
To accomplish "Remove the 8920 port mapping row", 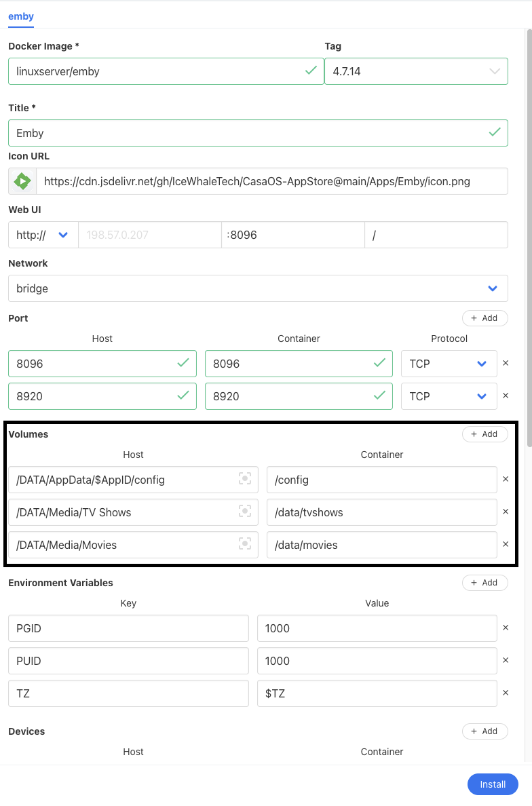I will click(x=506, y=396).
